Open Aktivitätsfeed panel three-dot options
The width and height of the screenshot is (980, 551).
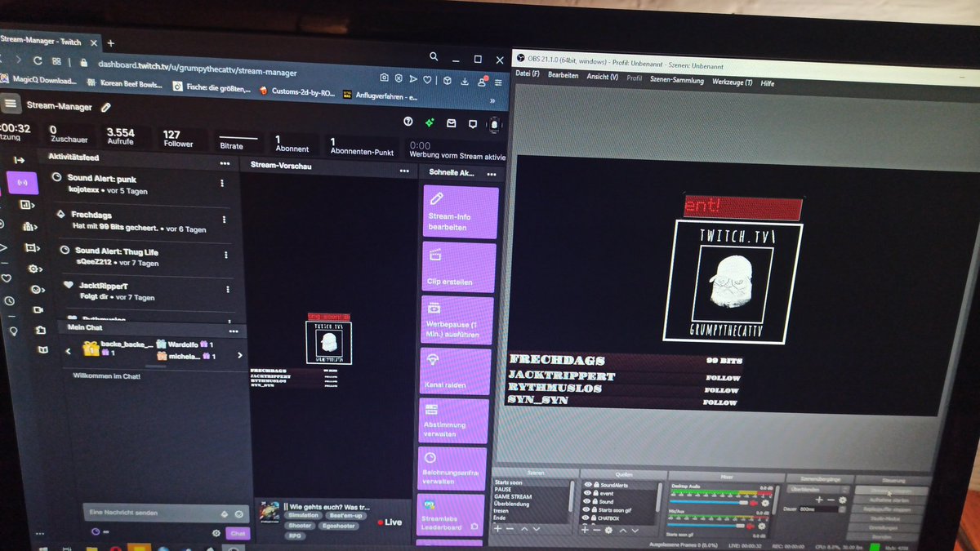(225, 163)
